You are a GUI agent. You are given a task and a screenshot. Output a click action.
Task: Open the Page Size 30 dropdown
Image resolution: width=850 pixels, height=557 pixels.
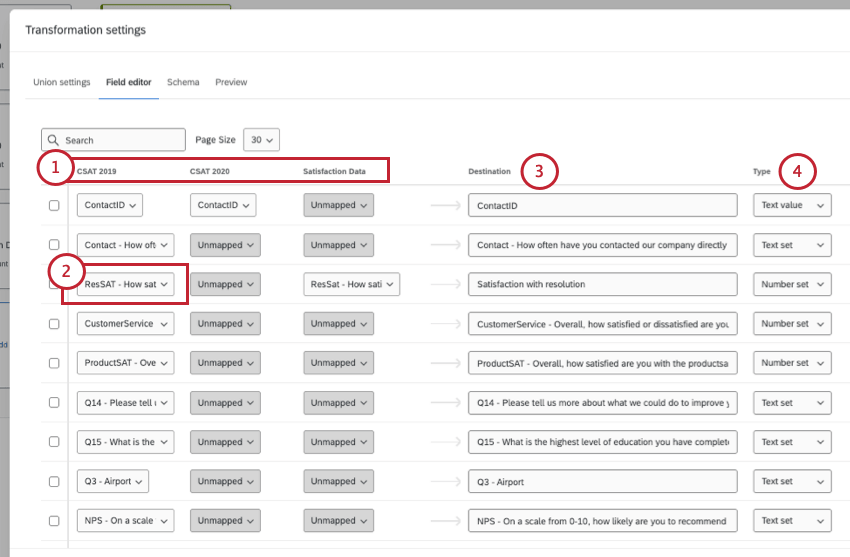(261, 140)
